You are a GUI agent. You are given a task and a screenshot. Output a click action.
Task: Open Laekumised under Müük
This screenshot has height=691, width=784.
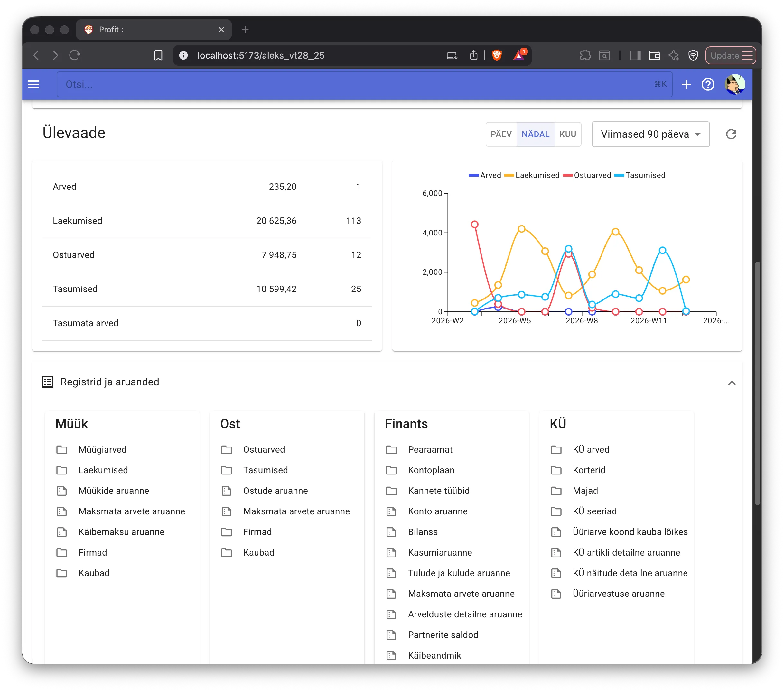103,470
